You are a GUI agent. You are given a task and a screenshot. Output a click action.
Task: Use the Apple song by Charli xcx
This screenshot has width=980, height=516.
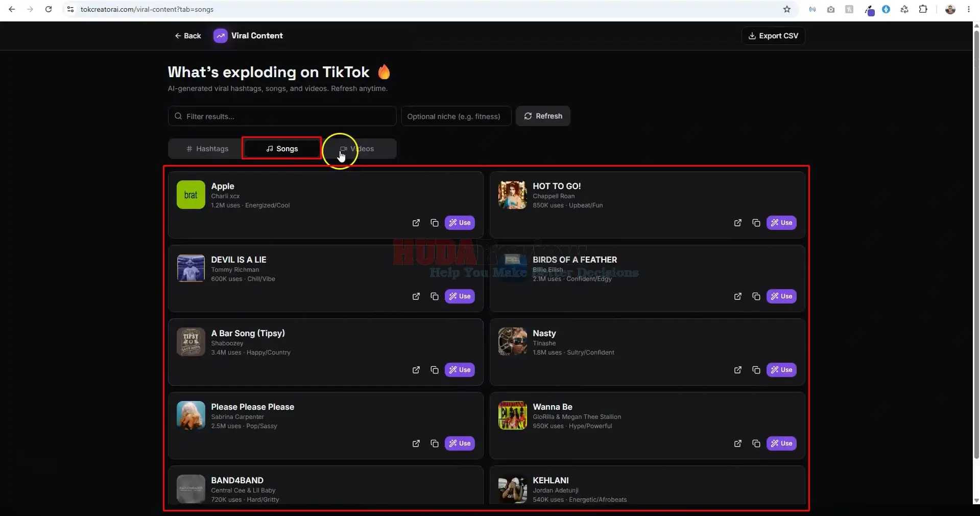click(x=460, y=223)
